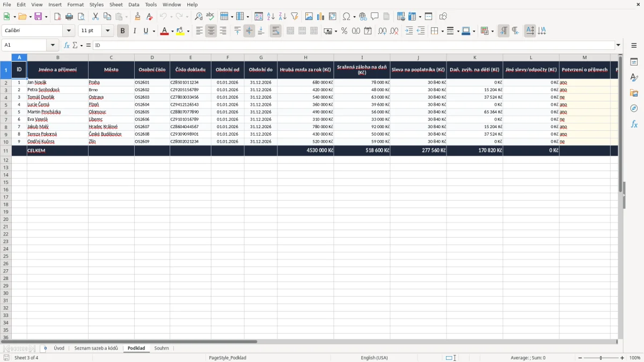
Task: Select the Format as Percent icon
Action: (344, 31)
